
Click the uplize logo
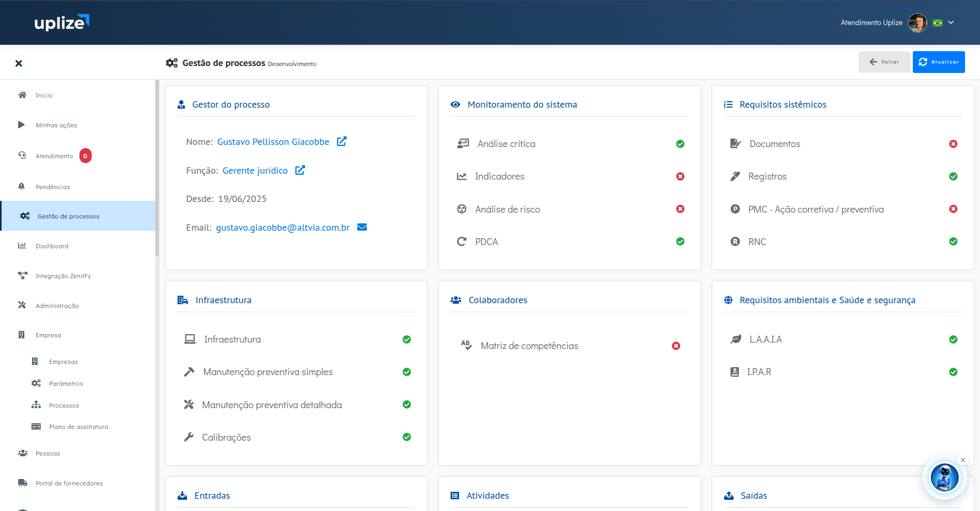pyautogui.click(x=62, y=22)
